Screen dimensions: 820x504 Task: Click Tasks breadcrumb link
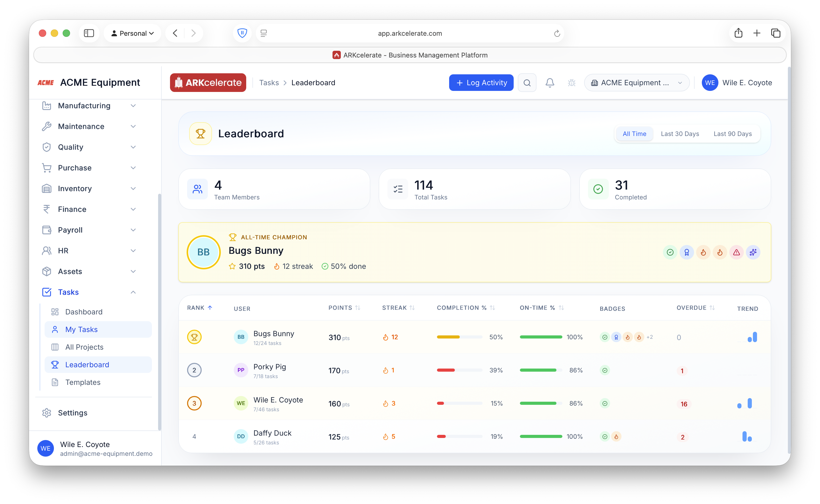coord(269,83)
